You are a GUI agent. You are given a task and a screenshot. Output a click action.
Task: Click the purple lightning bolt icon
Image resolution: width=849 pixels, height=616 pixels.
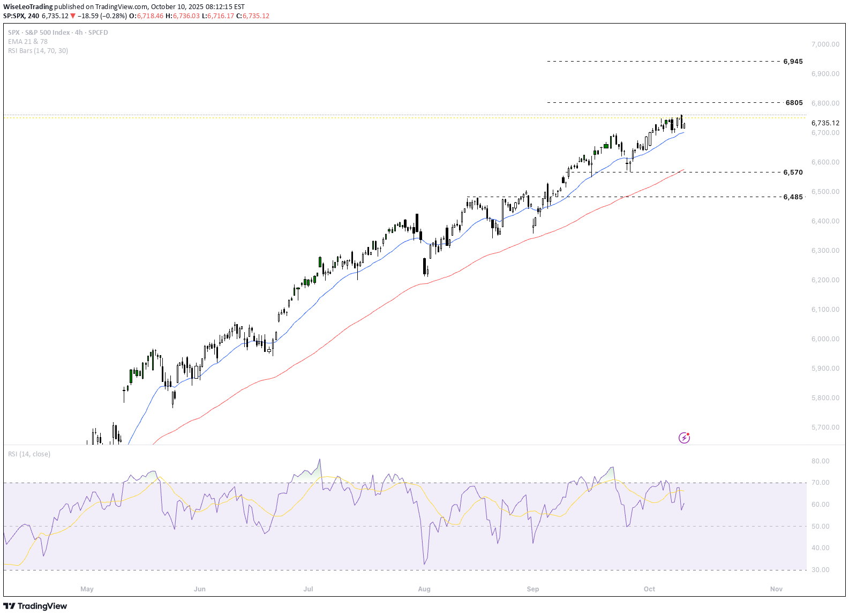click(684, 438)
